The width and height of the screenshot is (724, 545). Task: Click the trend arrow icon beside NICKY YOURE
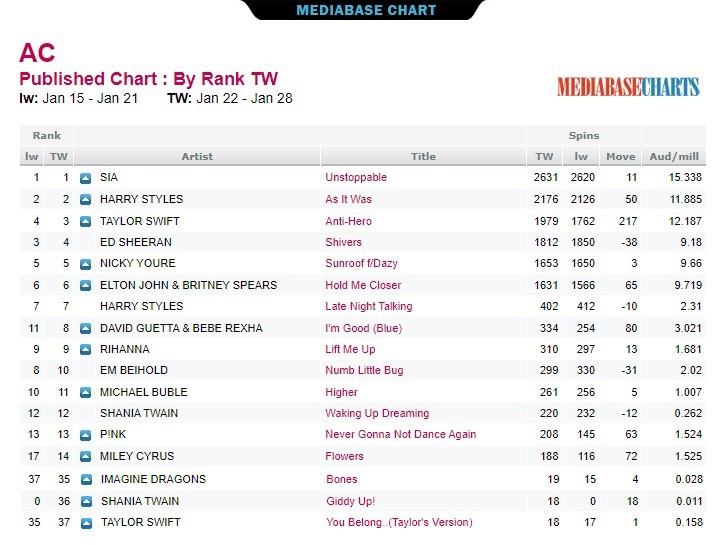tap(85, 264)
